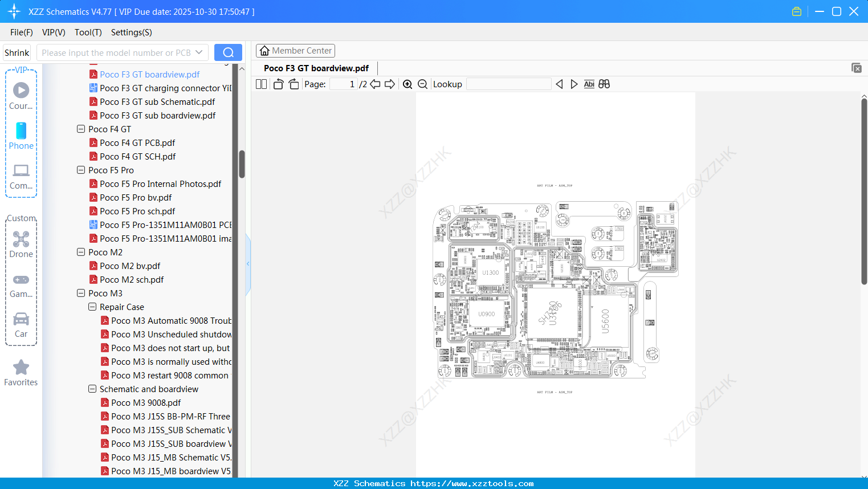Image resolution: width=868 pixels, height=489 pixels.
Task: Rotate the page clockwise
Action: coord(293,84)
